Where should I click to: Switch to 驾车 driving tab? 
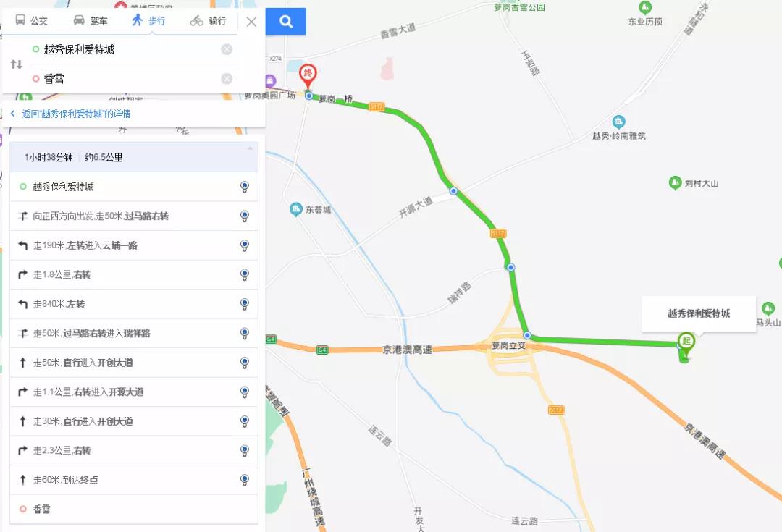(x=91, y=20)
